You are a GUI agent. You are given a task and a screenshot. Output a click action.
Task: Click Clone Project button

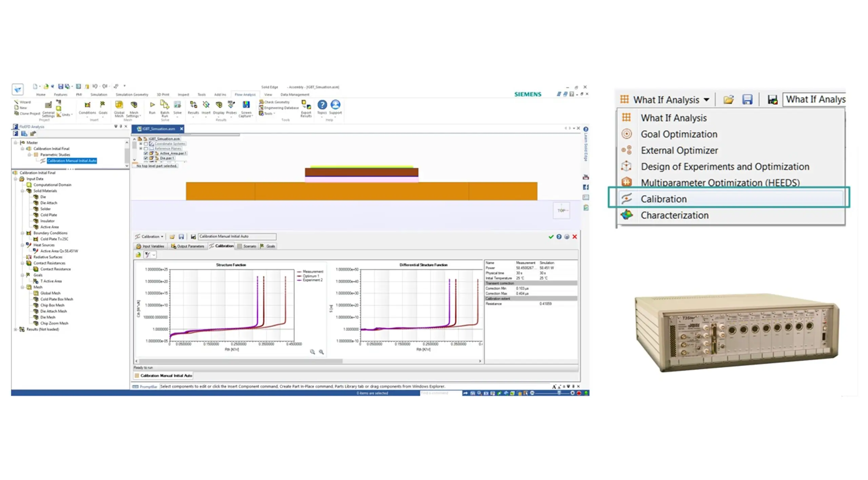27,114
